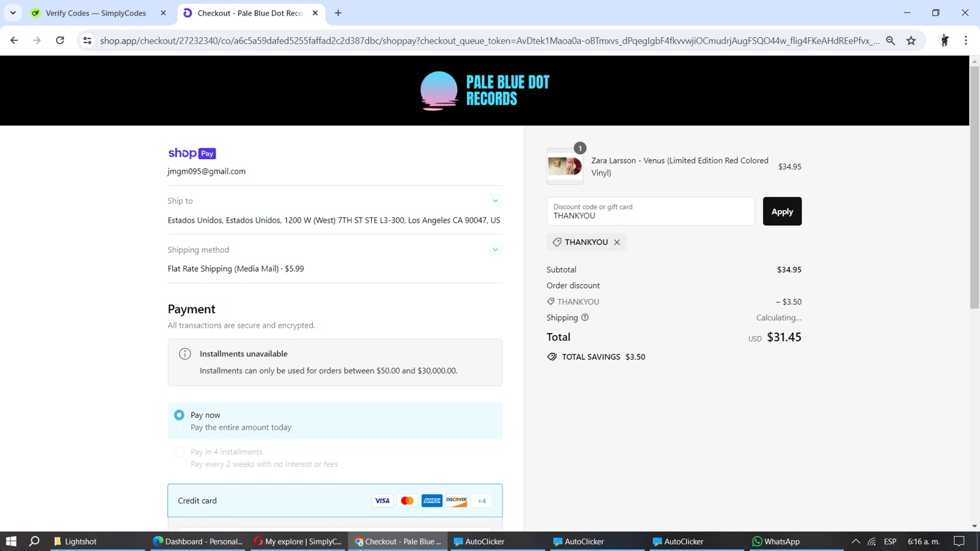Open the Windows notification center

(959, 541)
